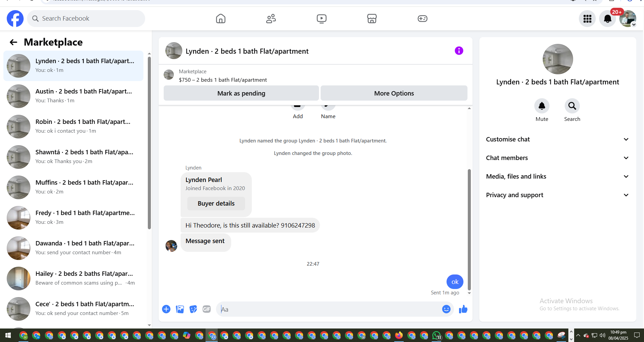
Task: Attach a photo with image icon
Action: 180,309
